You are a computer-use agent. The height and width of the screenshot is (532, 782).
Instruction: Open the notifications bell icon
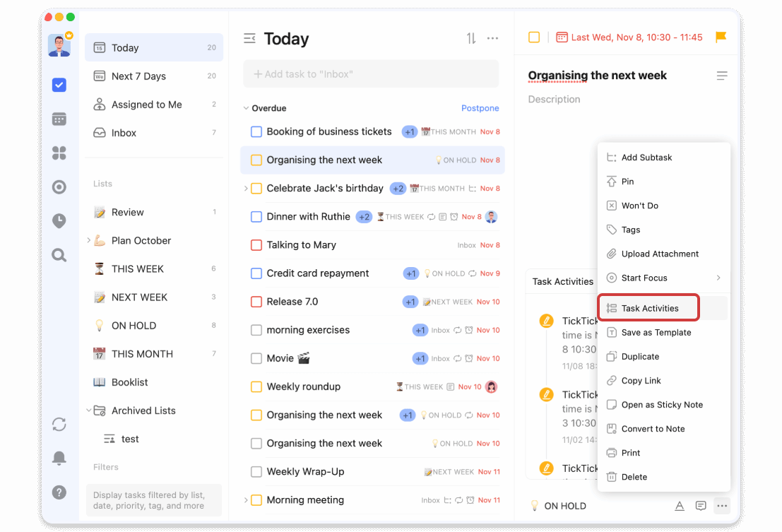(x=59, y=458)
